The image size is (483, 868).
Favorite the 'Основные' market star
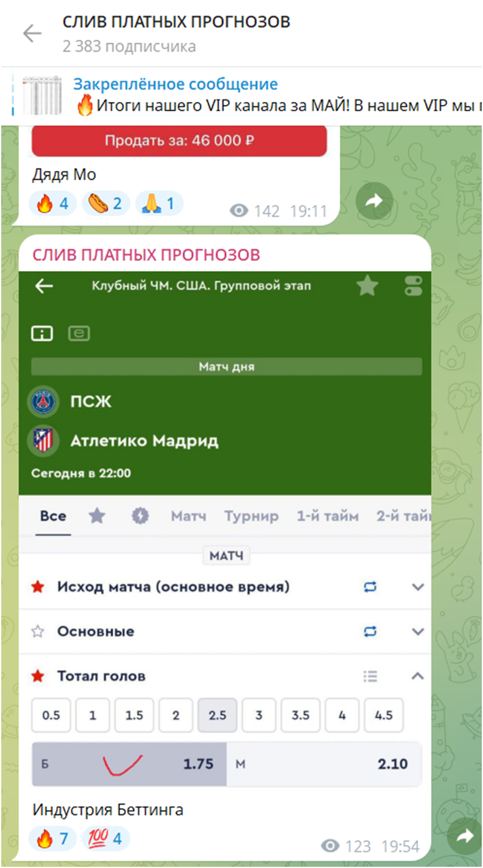(x=38, y=631)
